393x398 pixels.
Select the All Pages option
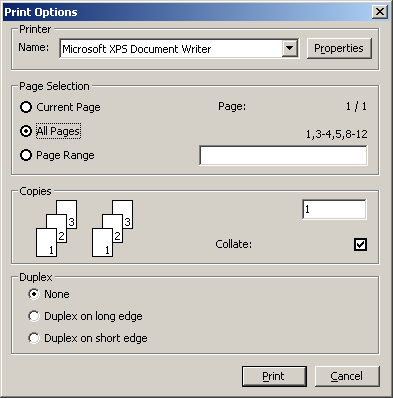26,131
